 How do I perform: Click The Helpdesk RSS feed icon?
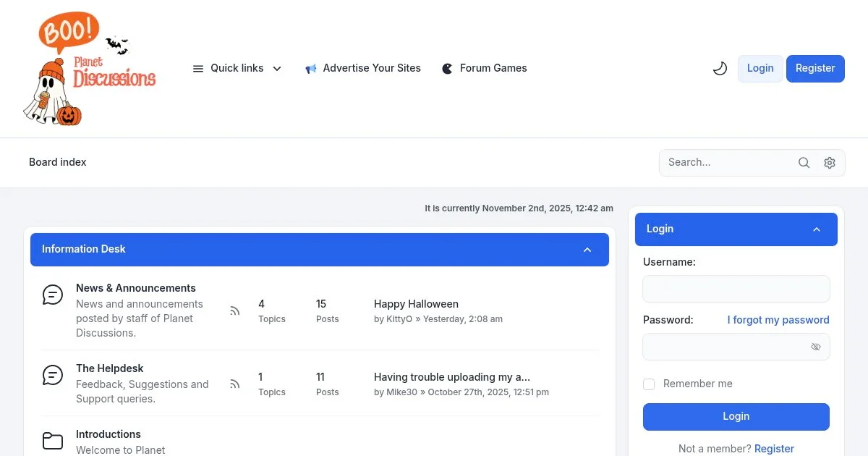(235, 384)
